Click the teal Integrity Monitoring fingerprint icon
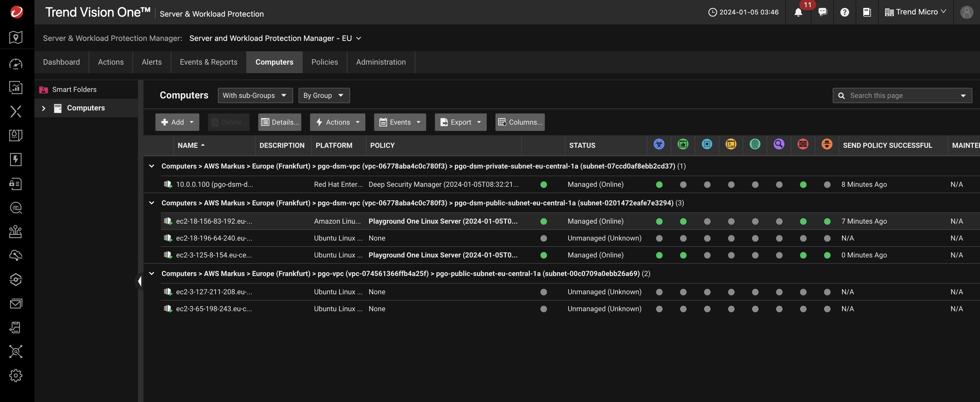980x402 pixels. [755, 144]
